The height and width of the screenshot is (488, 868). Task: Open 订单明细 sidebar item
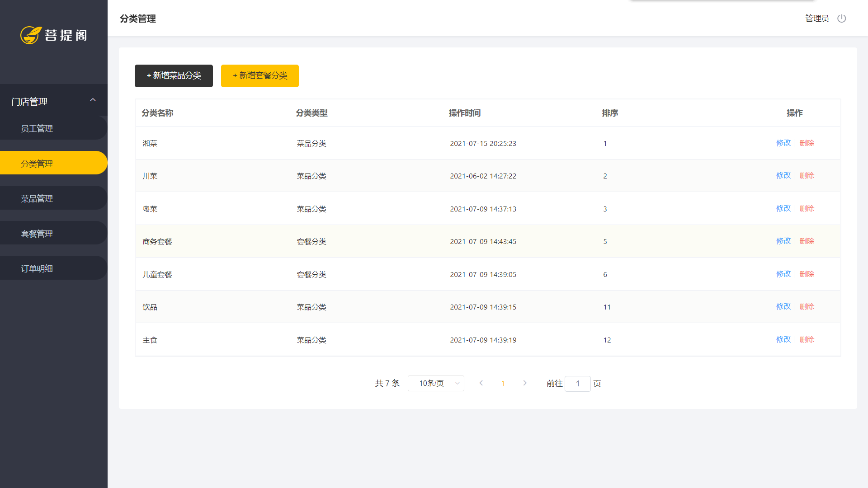[37, 269]
